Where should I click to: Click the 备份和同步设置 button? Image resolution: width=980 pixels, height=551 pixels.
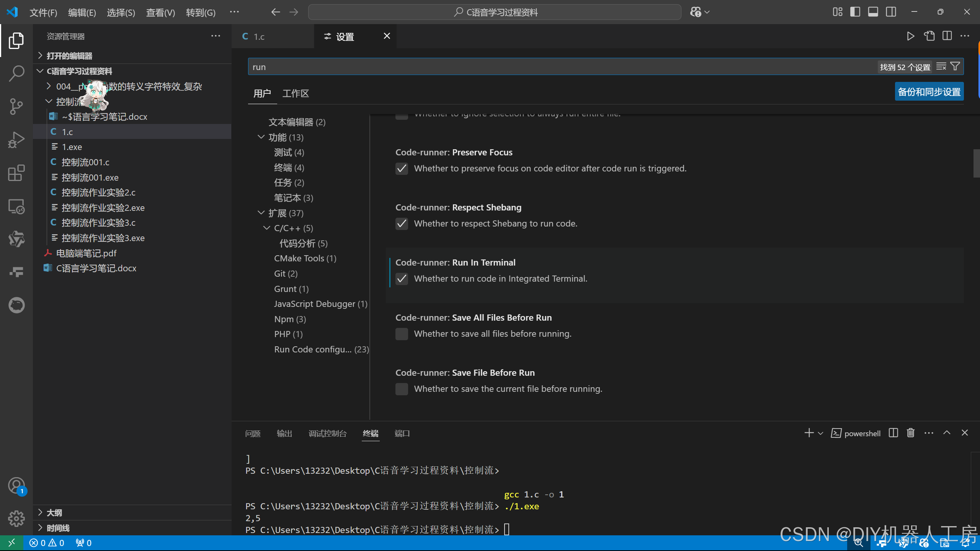pos(929,92)
